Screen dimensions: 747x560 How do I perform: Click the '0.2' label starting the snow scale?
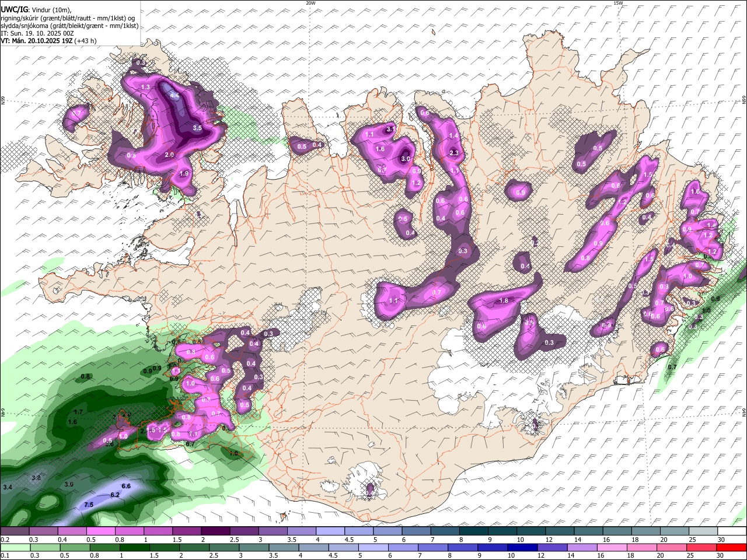[x=5, y=540]
